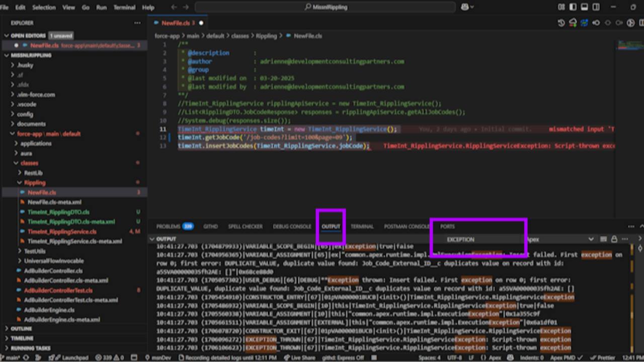
Task: Open file history clock icon in editor toolbar
Action: [x=561, y=23]
